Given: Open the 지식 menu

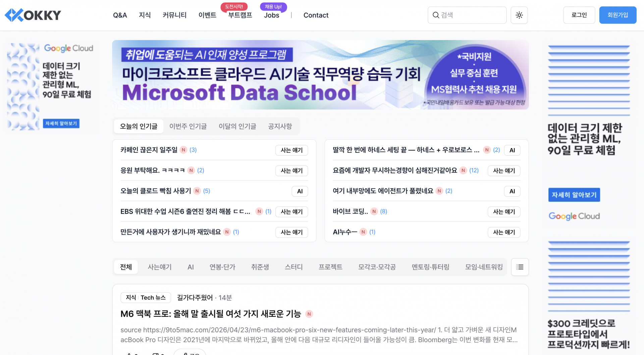Looking at the screenshot, I should point(145,15).
